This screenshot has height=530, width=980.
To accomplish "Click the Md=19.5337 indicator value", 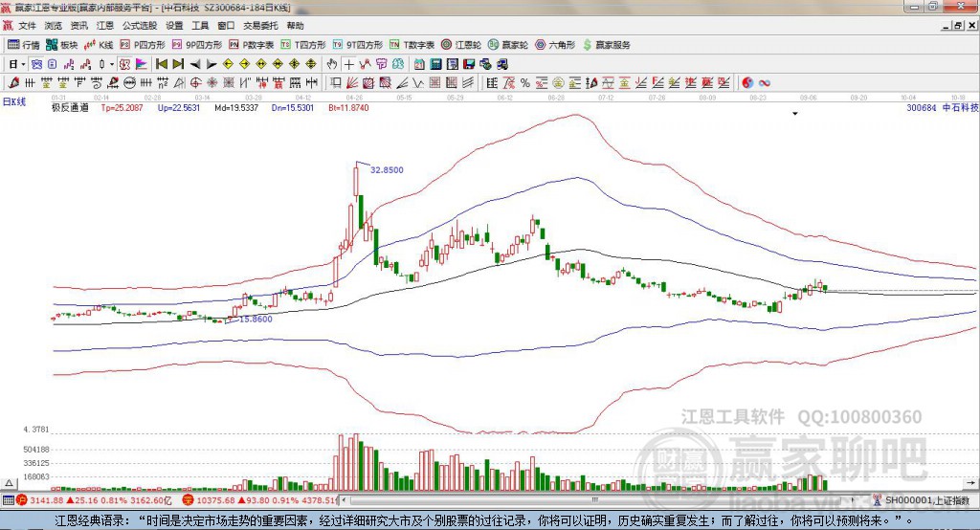I will coord(236,107).
